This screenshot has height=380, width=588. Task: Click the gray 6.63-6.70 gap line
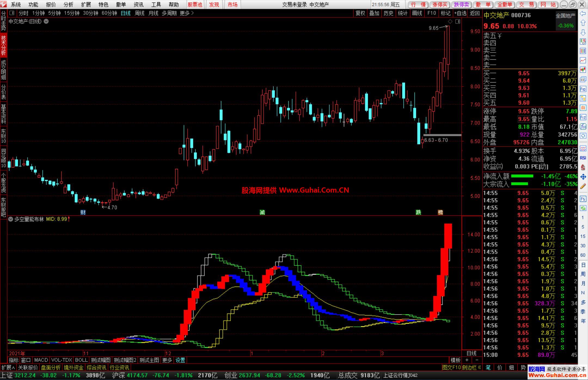pyautogui.click(x=442, y=135)
